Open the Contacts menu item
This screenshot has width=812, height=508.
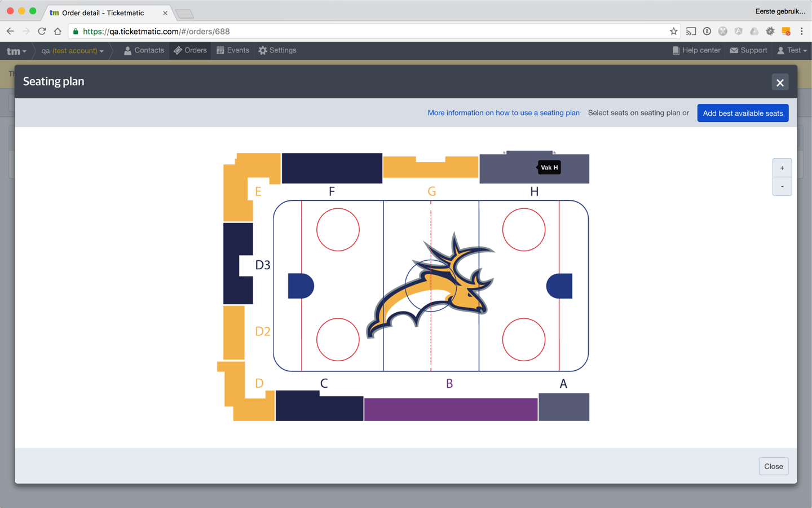[x=144, y=50]
